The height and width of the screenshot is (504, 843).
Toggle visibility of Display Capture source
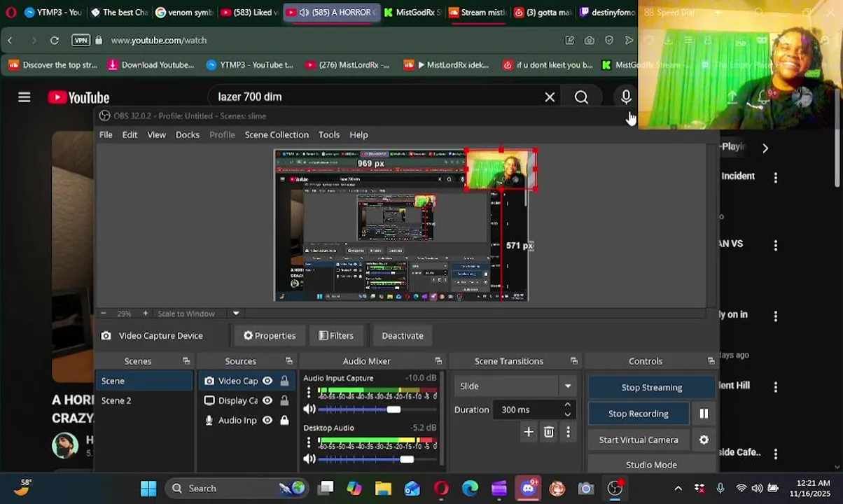[x=267, y=400]
